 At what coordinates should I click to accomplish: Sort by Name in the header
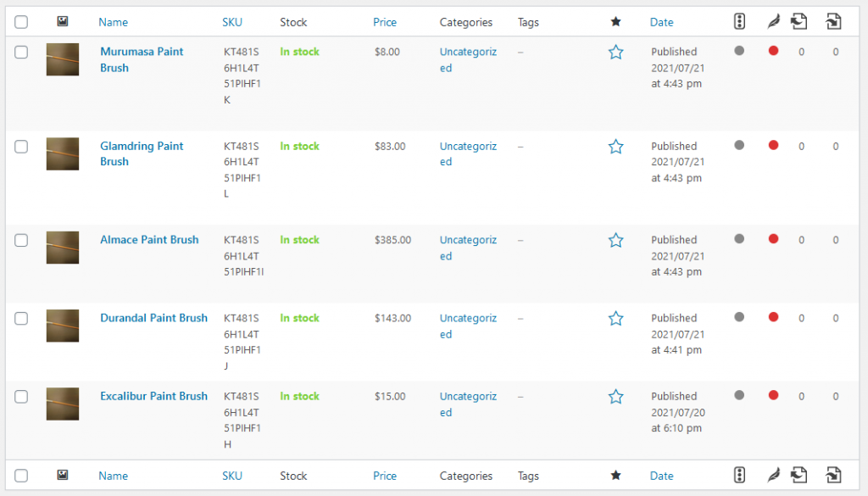(113, 22)
